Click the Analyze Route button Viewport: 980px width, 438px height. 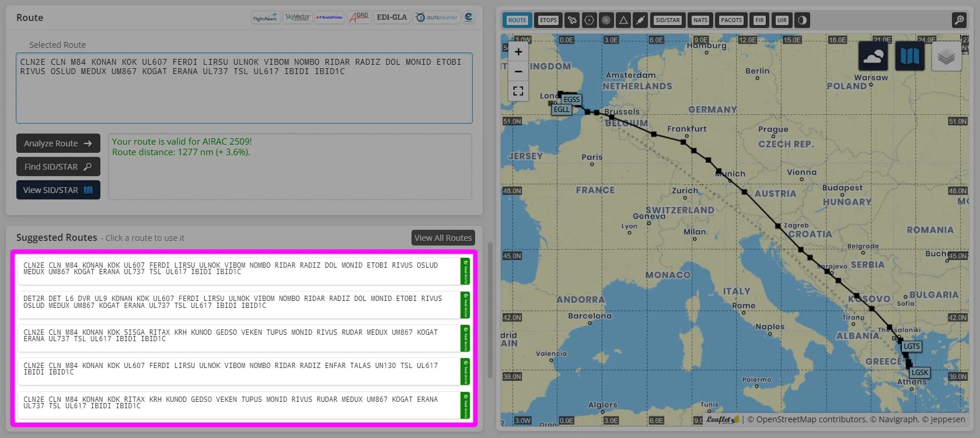[58, 143]
